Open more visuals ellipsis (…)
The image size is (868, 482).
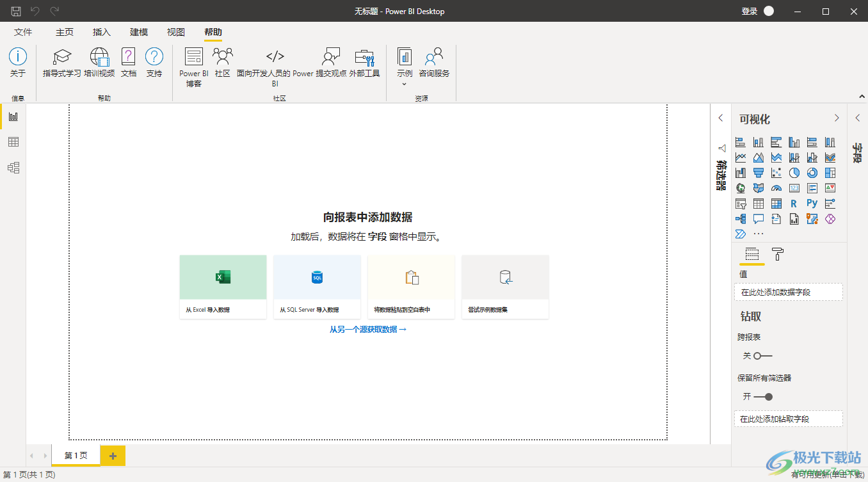point(759,234)
